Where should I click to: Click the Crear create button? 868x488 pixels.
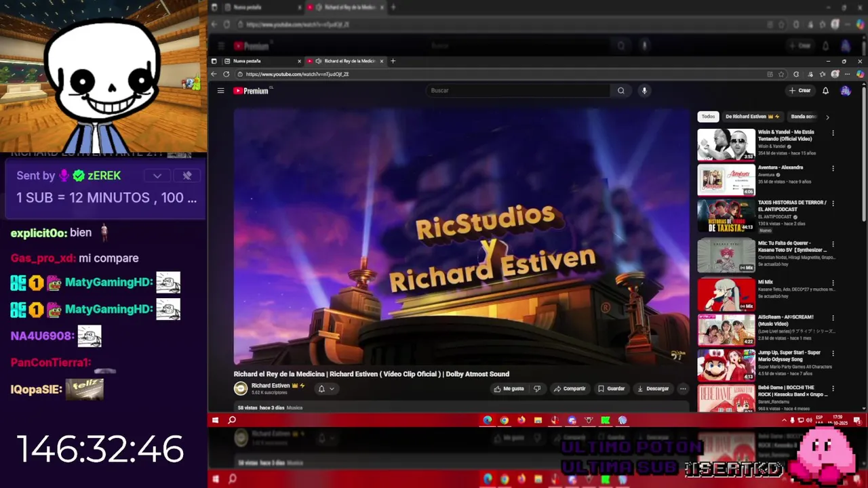click(x=800, y=90)
